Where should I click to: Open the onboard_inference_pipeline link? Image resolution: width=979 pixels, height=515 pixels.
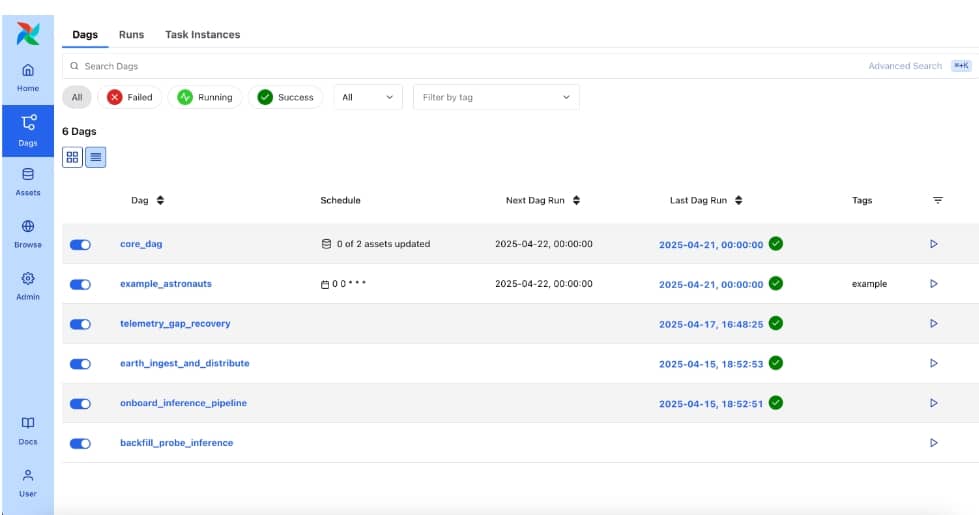coord(184,403)
